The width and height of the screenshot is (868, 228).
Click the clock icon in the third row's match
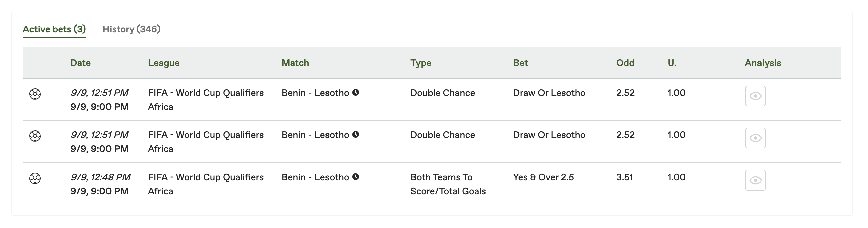[x=356, y=177]
